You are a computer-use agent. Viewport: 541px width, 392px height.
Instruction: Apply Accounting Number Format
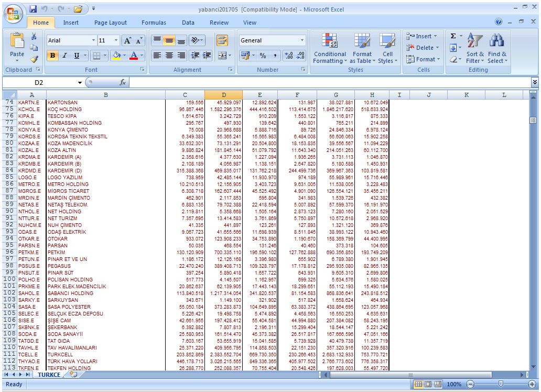coord(245,55)
